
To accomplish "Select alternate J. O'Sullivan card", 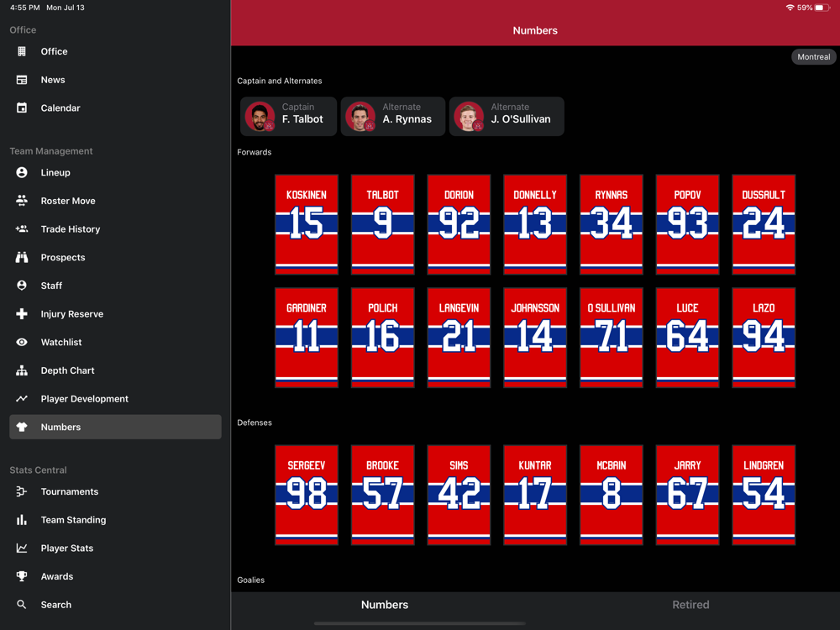I will 506,116.
